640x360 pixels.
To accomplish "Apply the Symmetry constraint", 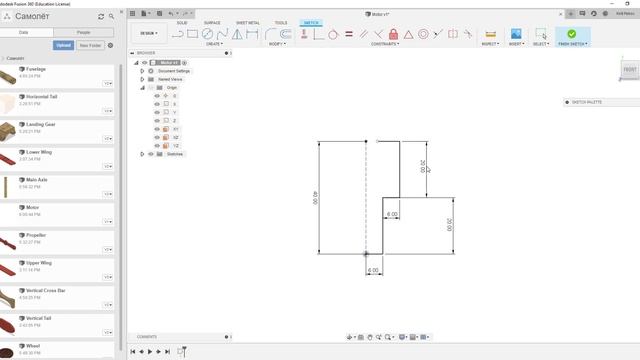I will click(453, 34).
